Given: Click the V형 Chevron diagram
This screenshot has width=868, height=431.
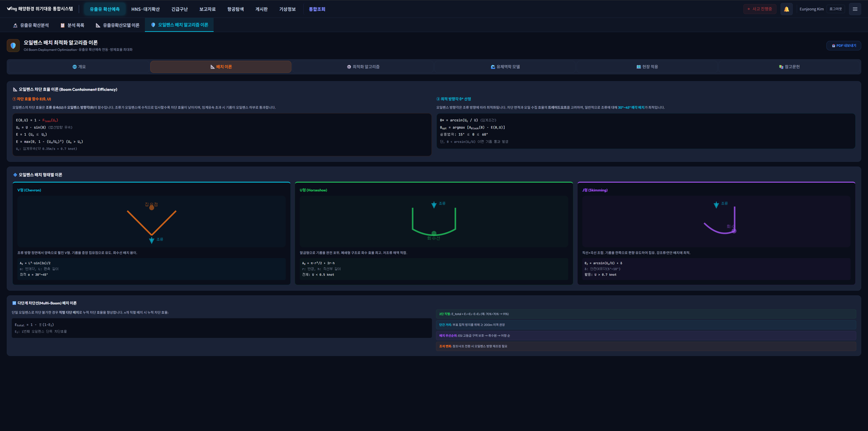Looking at the screenshot, I should [x=151, y=221].
